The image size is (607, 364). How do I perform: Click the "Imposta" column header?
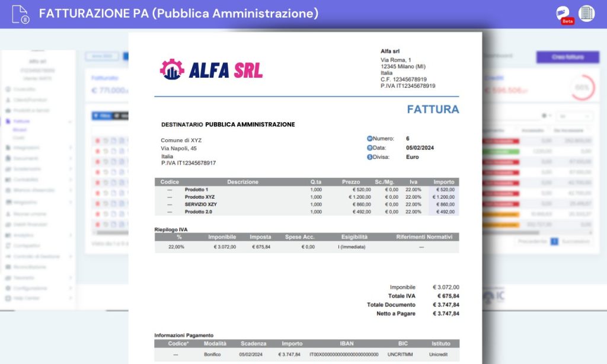coord(261,237)
